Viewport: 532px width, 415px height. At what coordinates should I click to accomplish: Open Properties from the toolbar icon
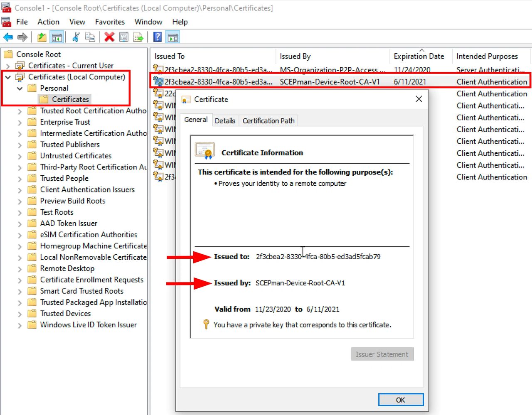(x=123, y=37)
